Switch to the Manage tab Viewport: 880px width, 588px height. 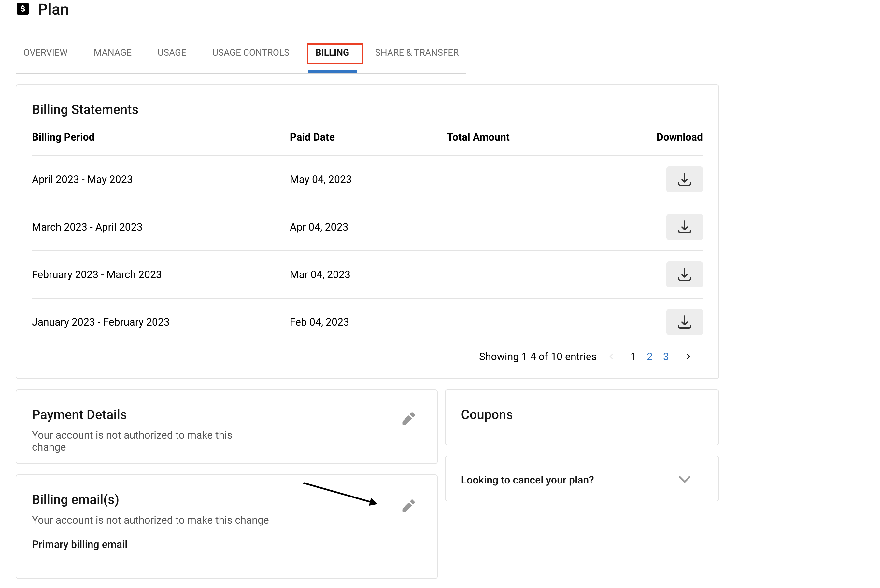113,52
